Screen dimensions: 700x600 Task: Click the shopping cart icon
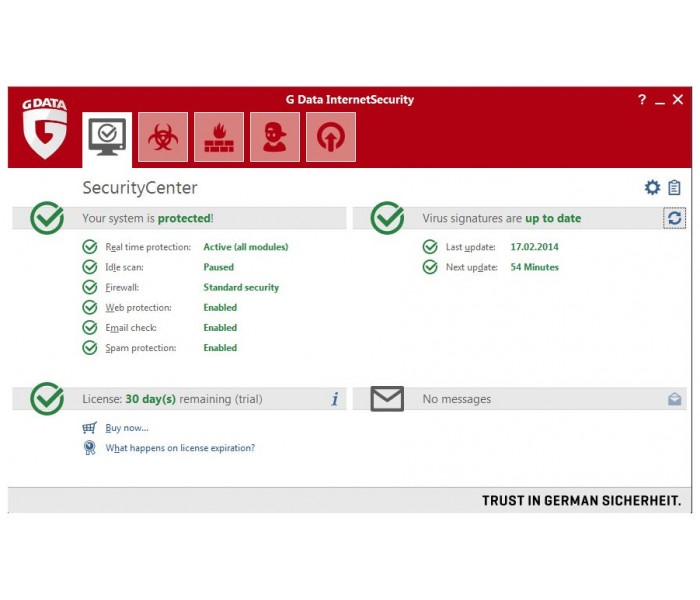(89, 428)
